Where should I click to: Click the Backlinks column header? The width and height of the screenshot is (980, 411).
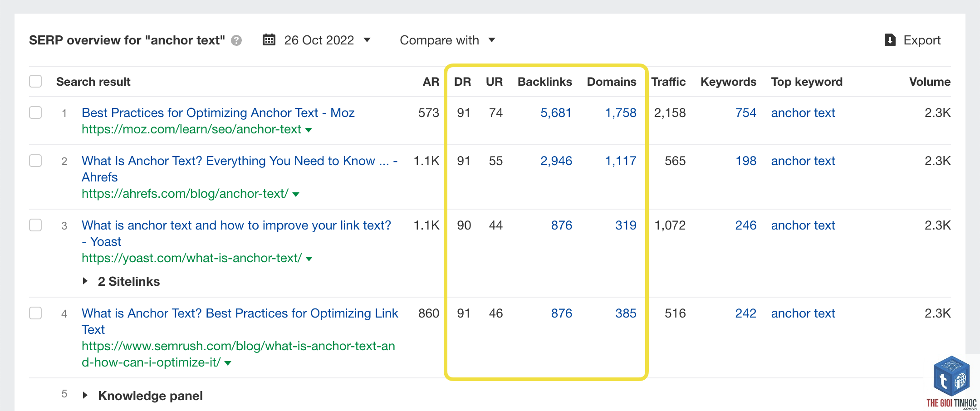point(544,82)
